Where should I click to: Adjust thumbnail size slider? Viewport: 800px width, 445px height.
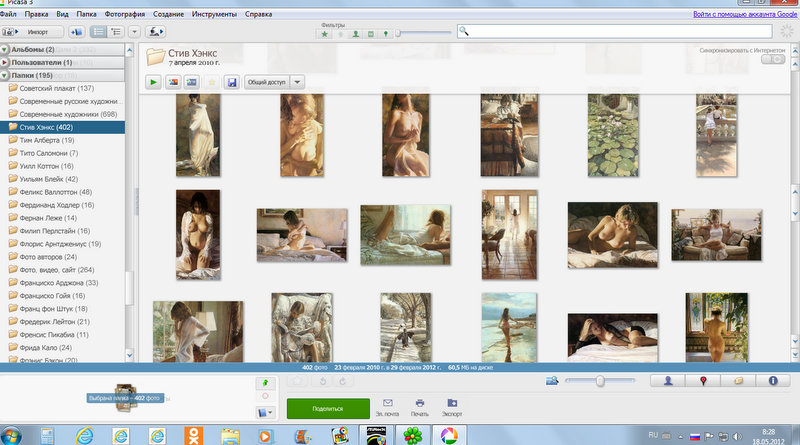click(x=600, y=381)
